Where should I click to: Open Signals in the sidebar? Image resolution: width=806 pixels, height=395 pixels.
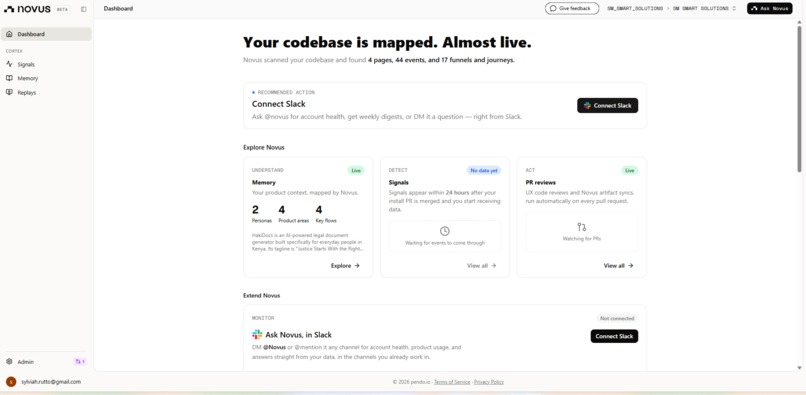tap(46, 64)
